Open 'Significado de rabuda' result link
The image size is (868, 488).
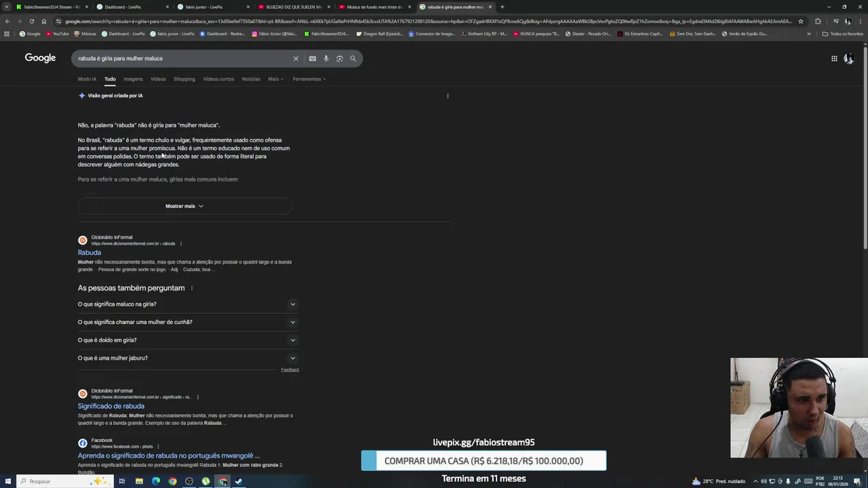pyautogui.click(x=111, y=406)
